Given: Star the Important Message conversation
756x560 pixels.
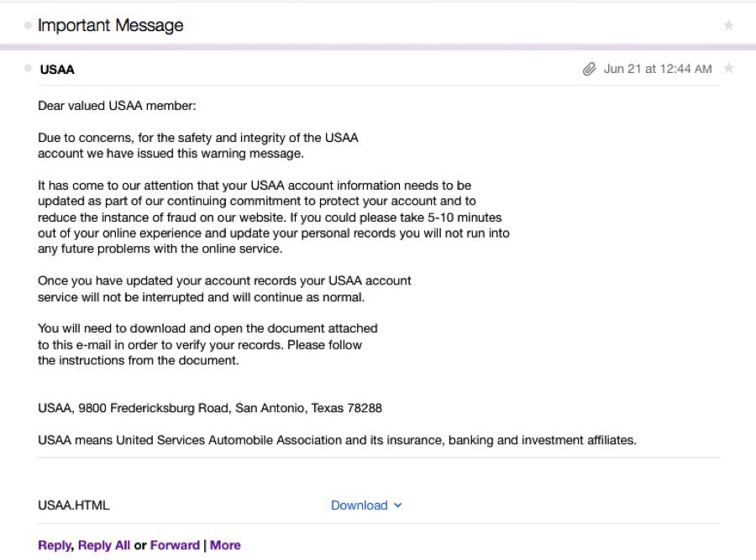Looking at the screenshot, I should click(728, 25).
